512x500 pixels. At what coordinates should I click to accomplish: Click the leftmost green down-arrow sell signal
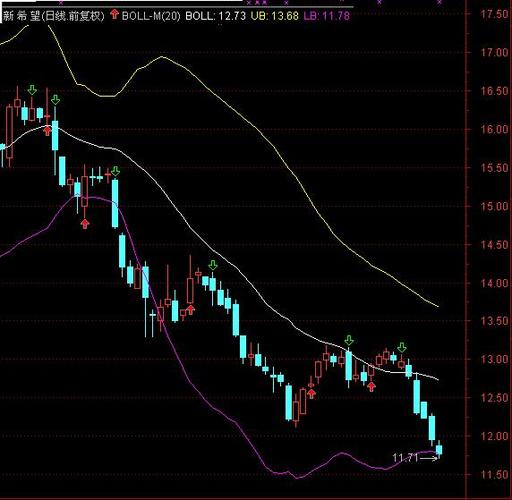pyautogui.click(x=32, y=90)
